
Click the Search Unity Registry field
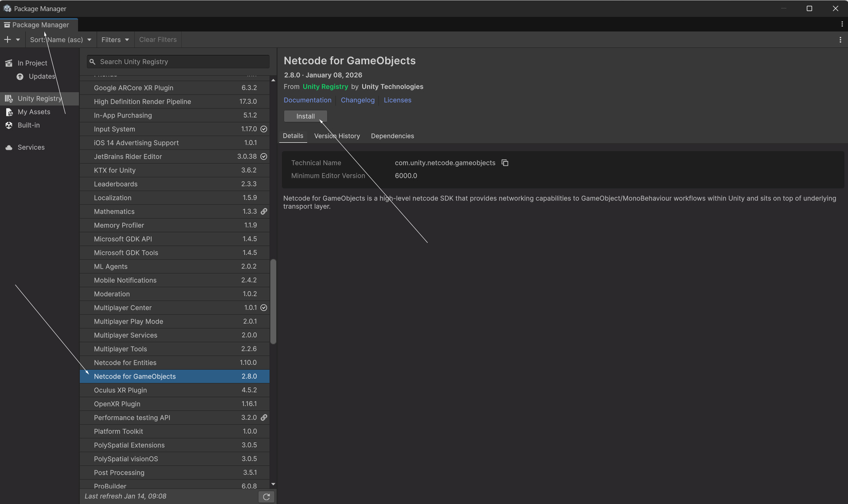182,62
